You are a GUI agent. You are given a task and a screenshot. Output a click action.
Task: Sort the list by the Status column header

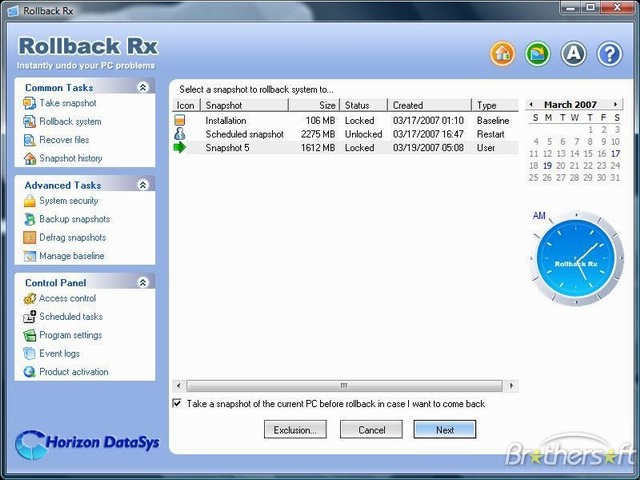click(x=363, y=105)
